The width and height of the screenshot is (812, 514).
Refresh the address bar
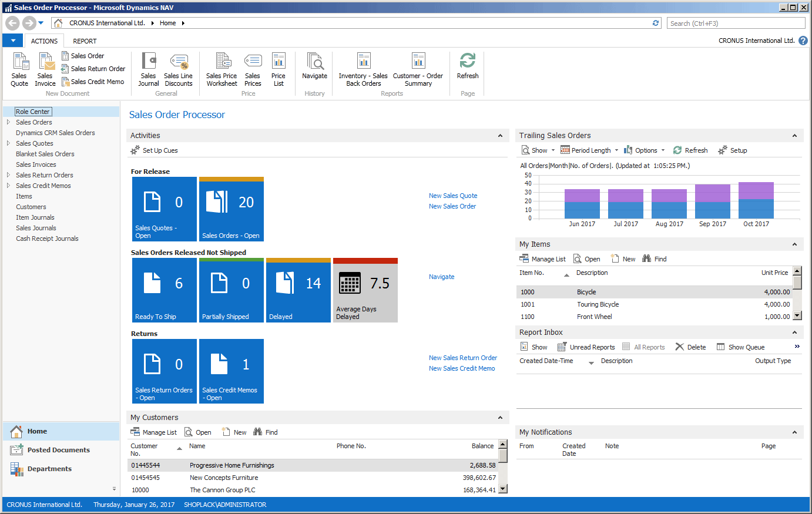656,23
